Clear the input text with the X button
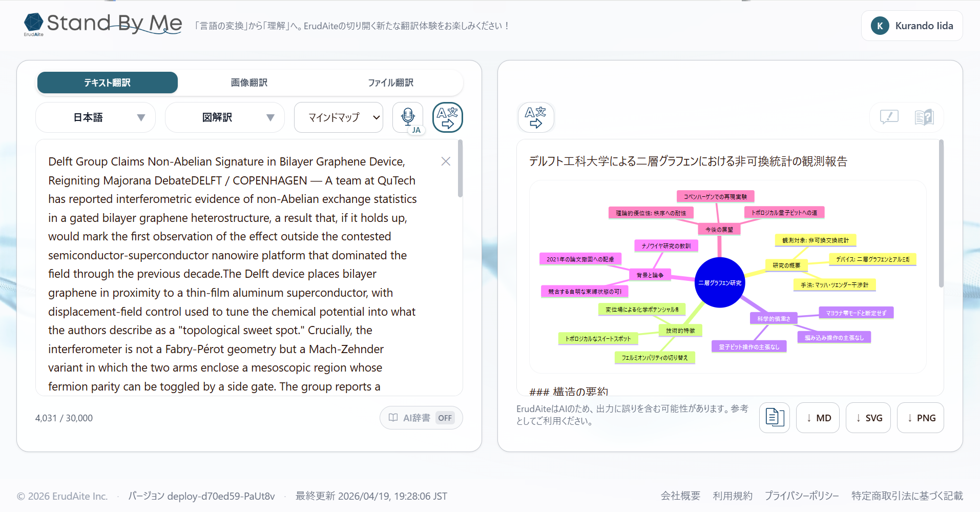The width and height of the screenshot is (980, 512). click(445, 161)
